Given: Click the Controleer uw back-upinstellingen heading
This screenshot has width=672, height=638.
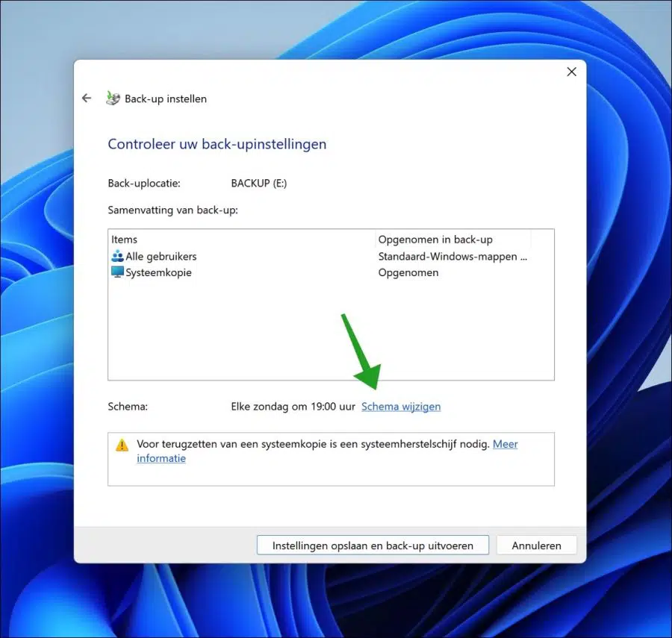Looking at the screenshot, I should coord(217,144).
